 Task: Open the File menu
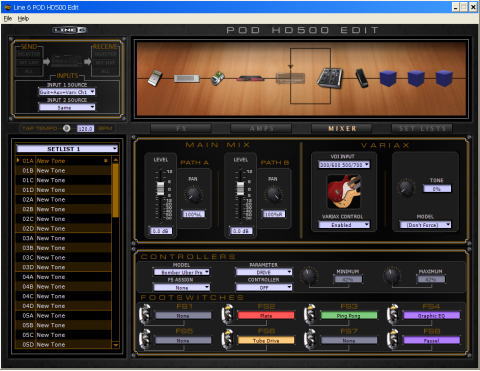8,19
